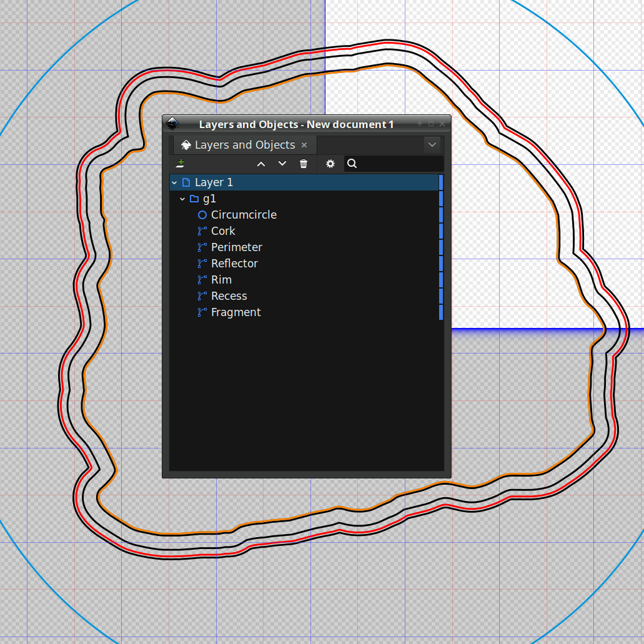Click the blue highlight swatch beside Fragment
The height and width of the screenshot is (644, 644).
pos(440,312)
